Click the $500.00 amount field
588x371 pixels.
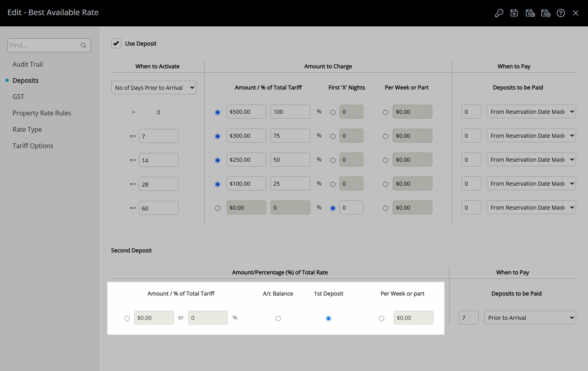[247, 111]
